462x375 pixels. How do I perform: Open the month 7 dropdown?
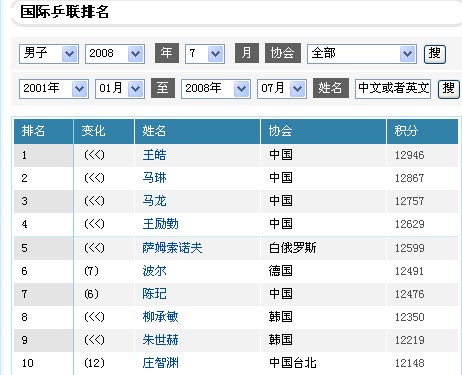pos(205,54)
